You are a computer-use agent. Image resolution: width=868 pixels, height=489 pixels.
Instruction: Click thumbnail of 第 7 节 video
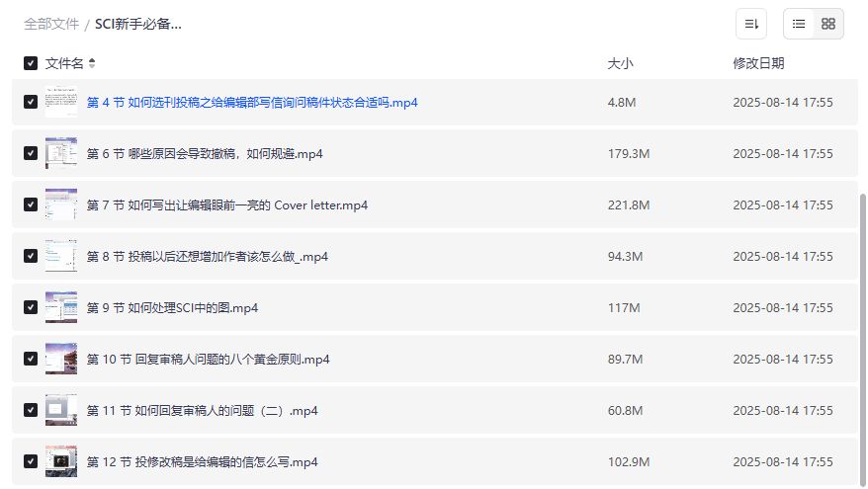61,204
